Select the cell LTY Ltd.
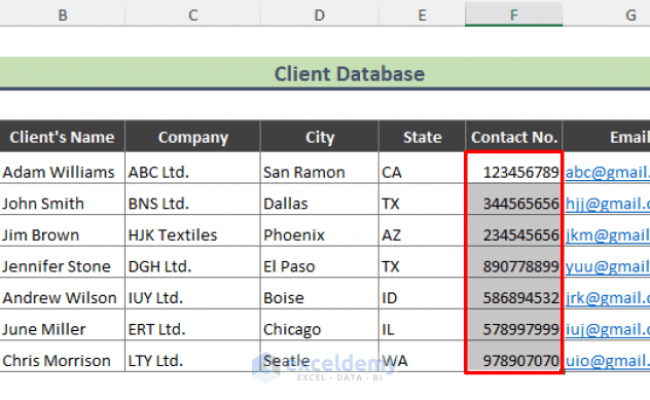Screen dimensions: 650x400 tap(193, 356)
